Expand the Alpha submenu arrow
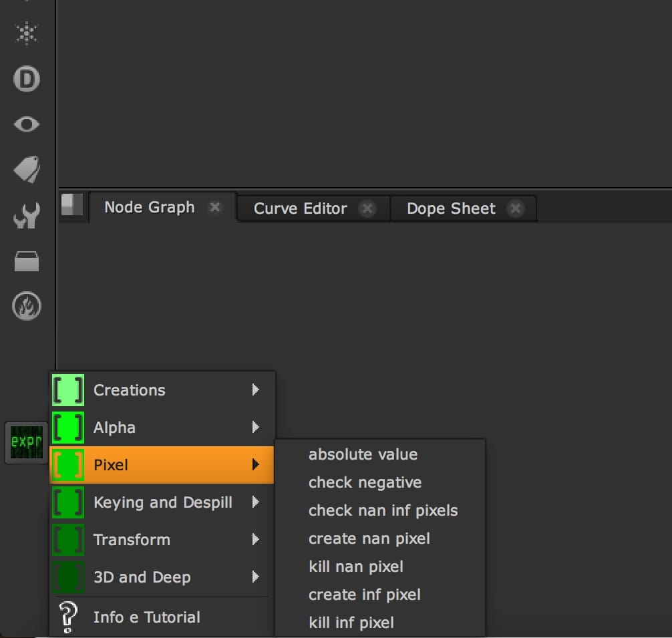 pos(255,428)
